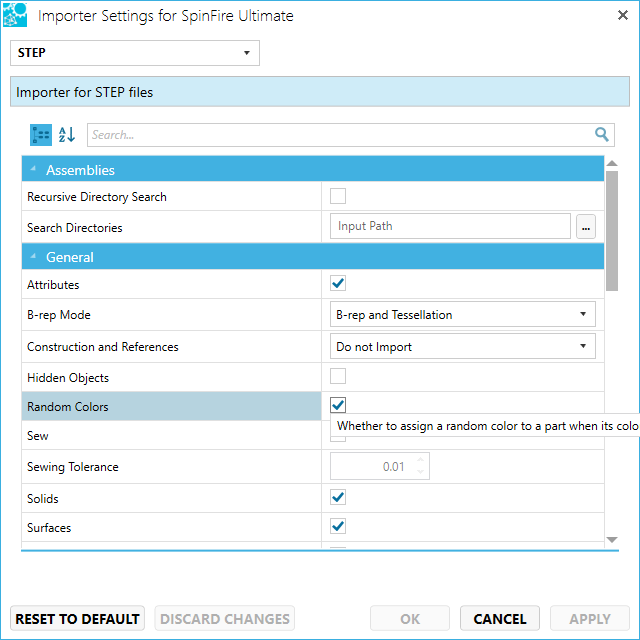Open Construction and References dropdown
Image resolution: width=640 pixels, height=640 pixels.
(x=462, y=346)
